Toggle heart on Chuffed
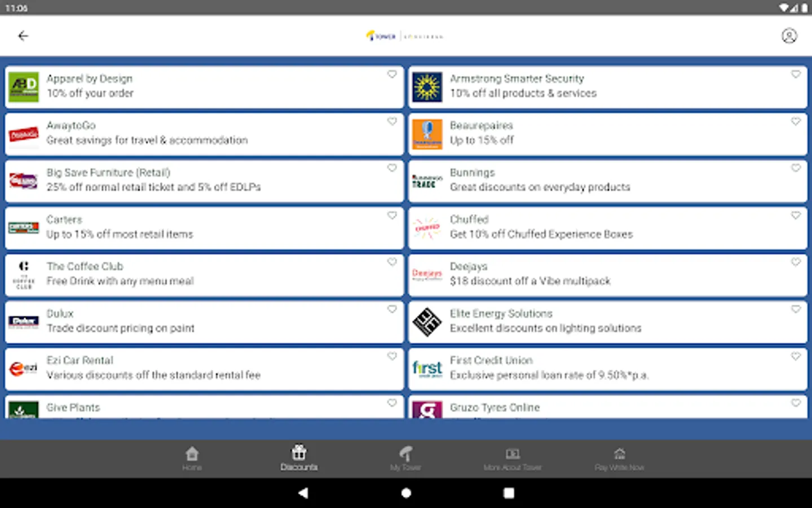812x508 pixels. [x=796, y=216]
